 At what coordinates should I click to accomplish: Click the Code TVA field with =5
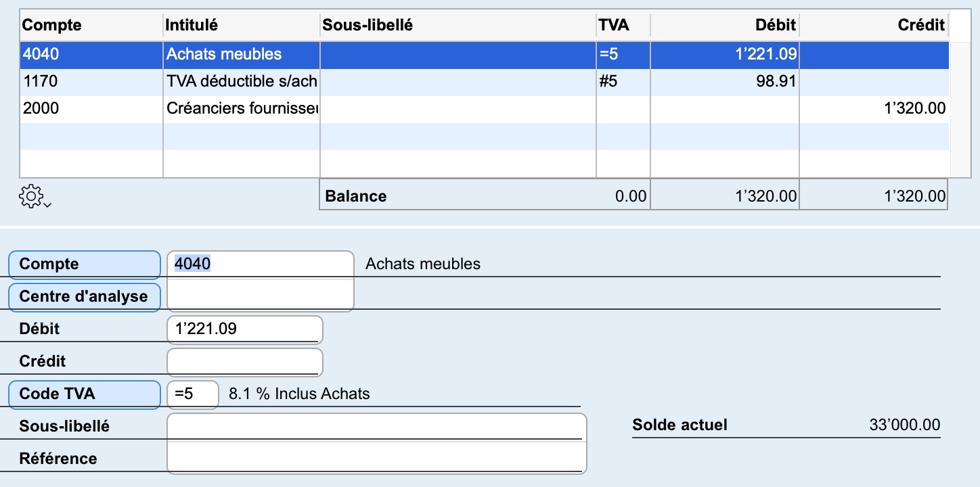(x=193, y=394)
